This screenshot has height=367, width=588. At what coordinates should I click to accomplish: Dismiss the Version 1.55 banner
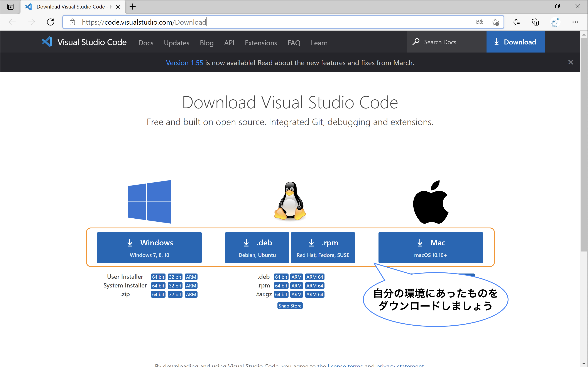571,62
